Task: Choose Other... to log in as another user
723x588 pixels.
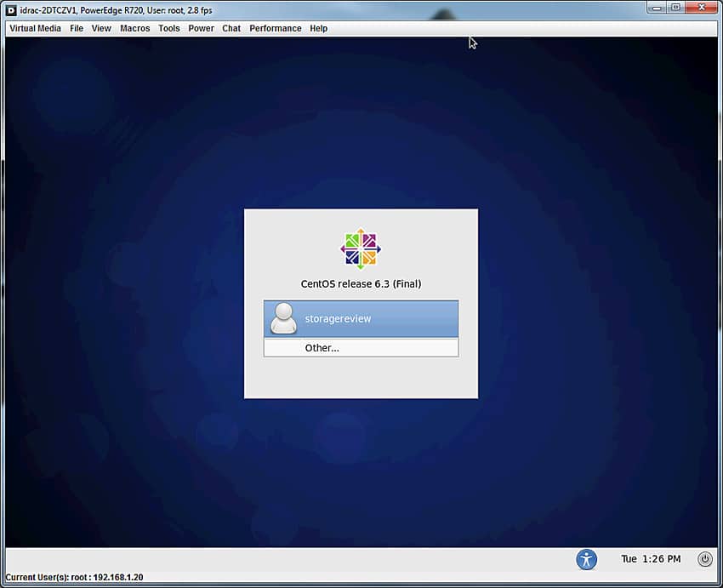Action: click(x=361, y=348)
